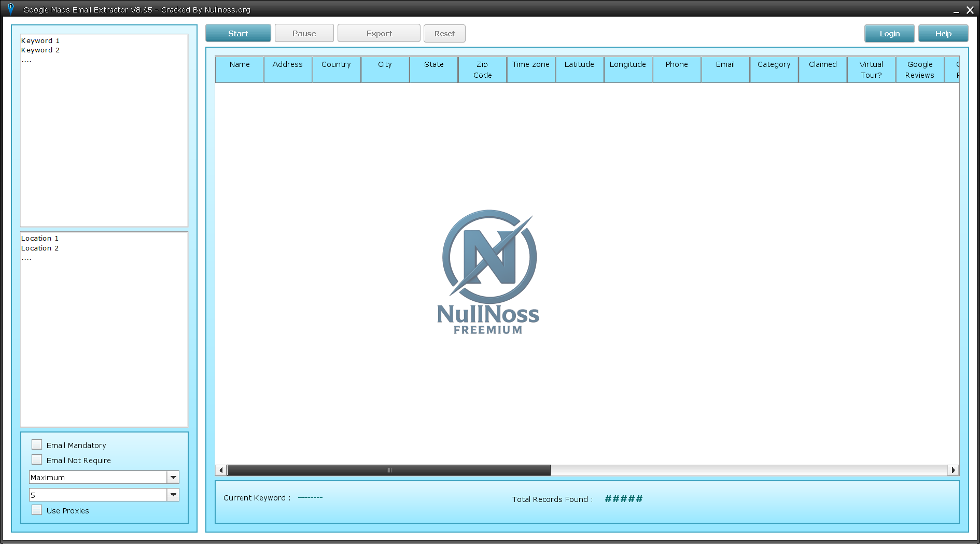Click the Start button
Viewport: 980px width, 544px height.
point(238,33)
